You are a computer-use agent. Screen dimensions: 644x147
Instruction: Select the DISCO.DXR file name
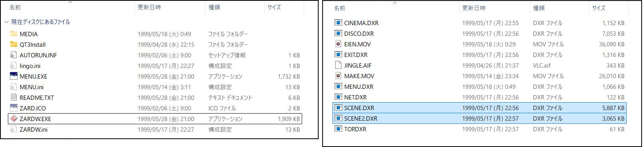click(359, 33)
